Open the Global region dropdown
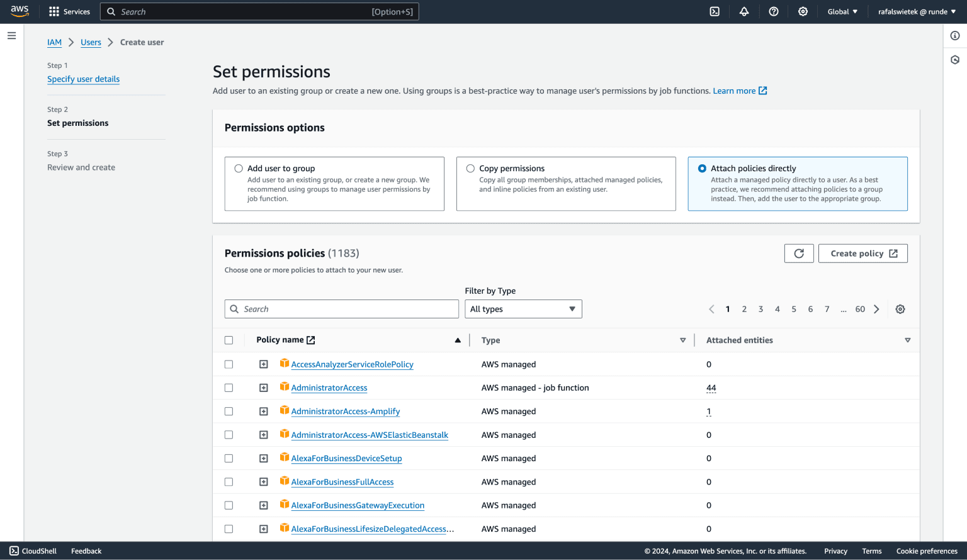967x560 pixels. click(842, 11)
